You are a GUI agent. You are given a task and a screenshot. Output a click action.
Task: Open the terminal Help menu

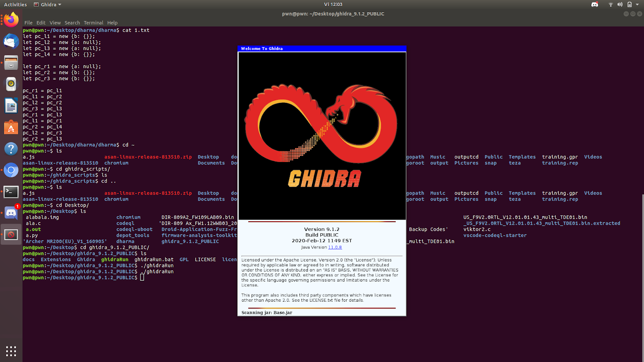tap(112, 23)
